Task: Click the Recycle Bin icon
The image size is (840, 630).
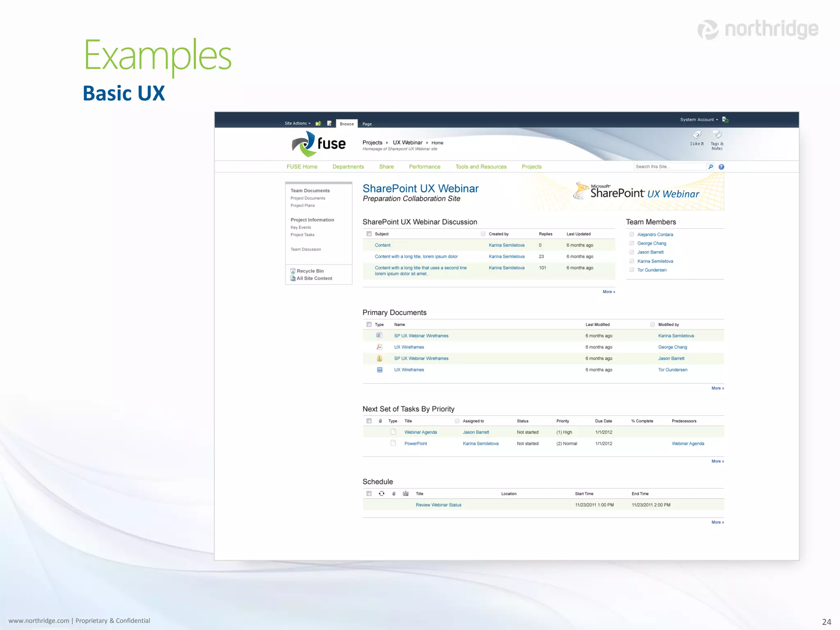Action: tap(293, 271)
